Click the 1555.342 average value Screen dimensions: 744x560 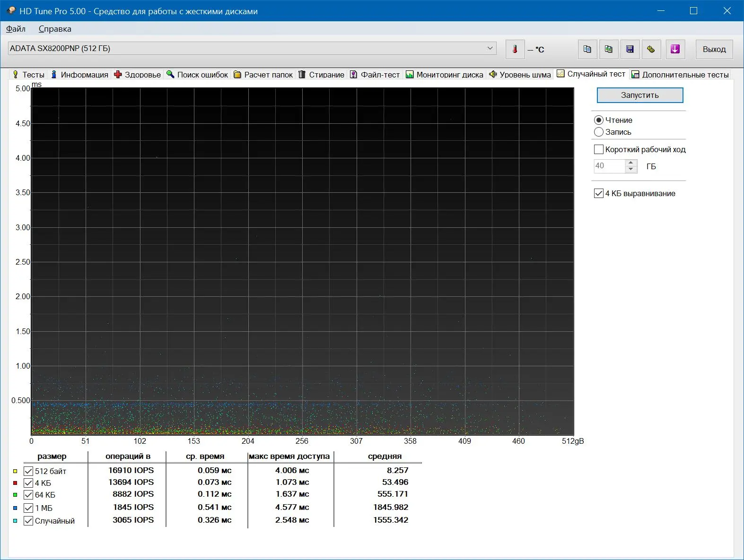point(391,520)
